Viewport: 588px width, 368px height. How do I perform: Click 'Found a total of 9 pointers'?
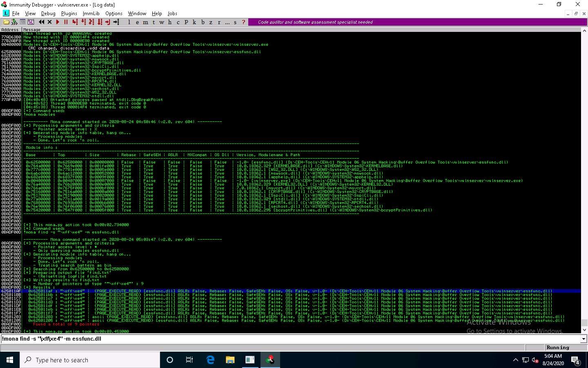[x=66, y=324]
